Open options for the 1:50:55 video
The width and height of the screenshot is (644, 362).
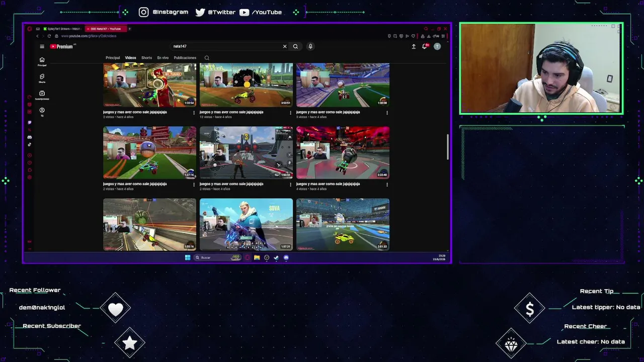pos(290,185)
